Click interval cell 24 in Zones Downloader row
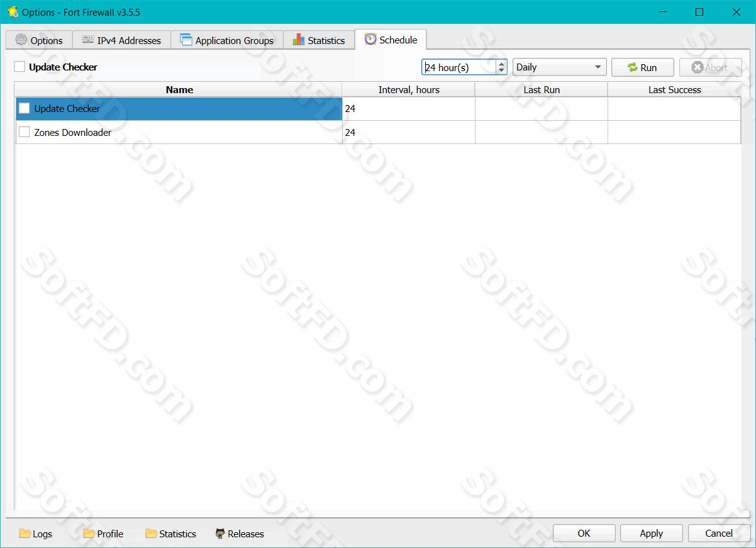The width and height of the screenshot is (756, 548). [409, 132]
